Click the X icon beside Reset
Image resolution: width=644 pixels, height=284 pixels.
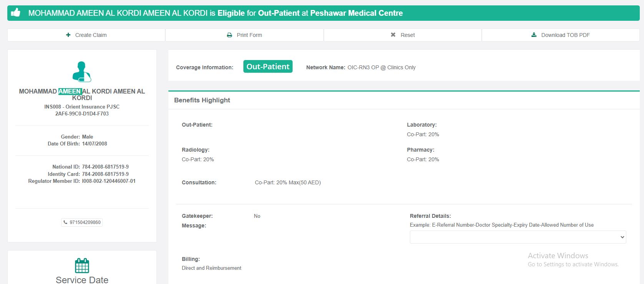pyautogui.click(x=393, y=35)
